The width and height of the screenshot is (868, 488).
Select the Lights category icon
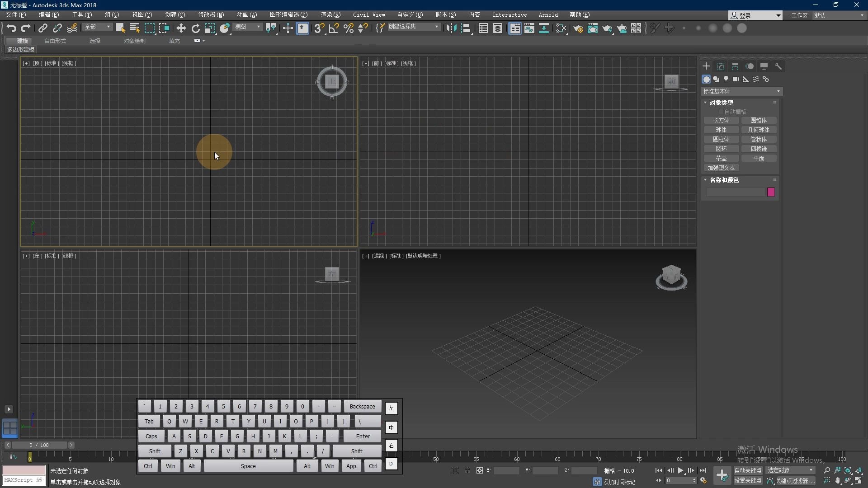[x=726, y=79]
